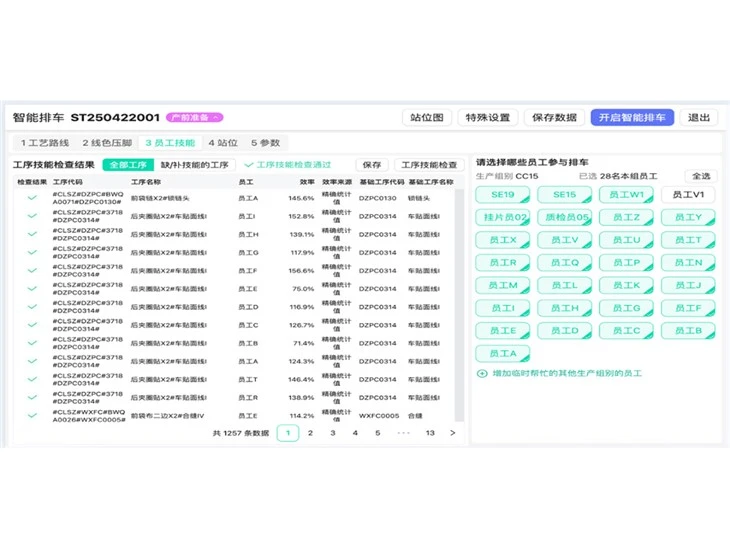Switch to tab 2 线色压脚
This screenshot has width=730, height=548.
[x=107, y=143]
